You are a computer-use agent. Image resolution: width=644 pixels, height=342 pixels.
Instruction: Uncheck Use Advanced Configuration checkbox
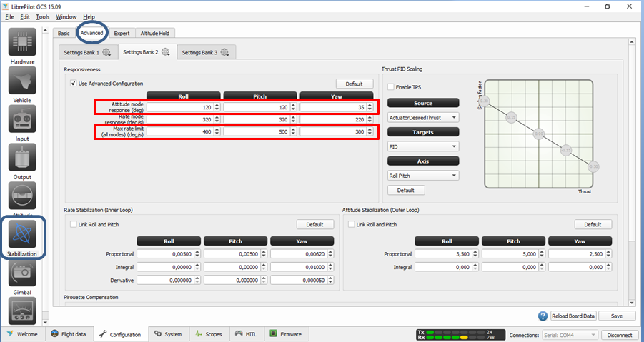tap(74, 84)
